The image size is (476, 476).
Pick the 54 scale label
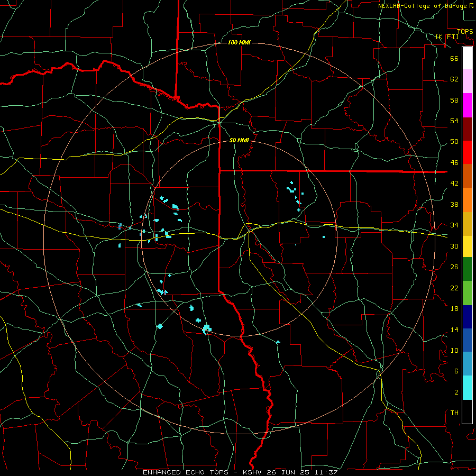coord(454,121)
